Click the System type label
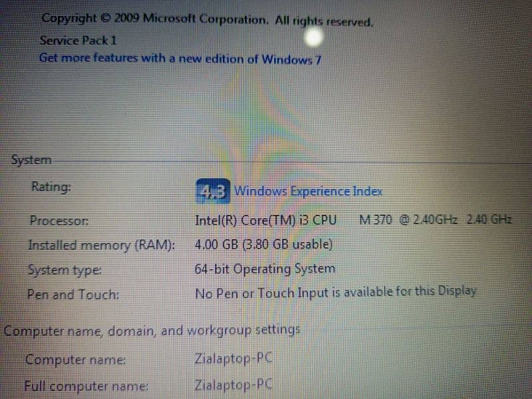Screen dimensions: 532x399 tap(65, 271)
